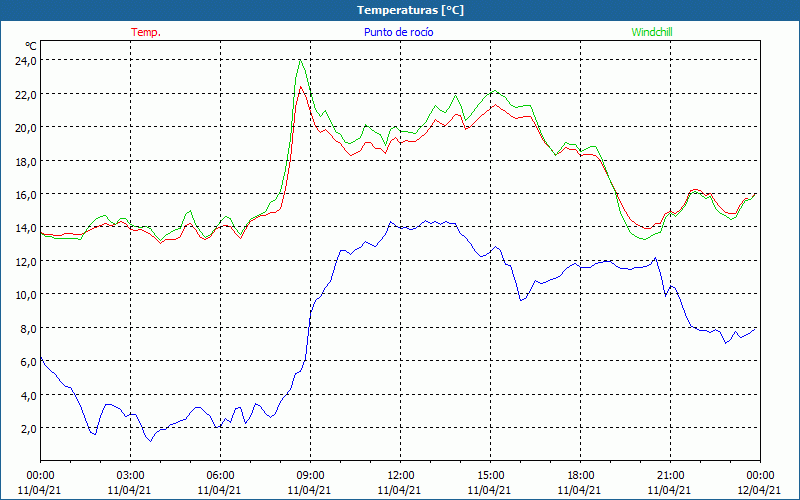Click the 16,0 y-axis value

coord(26,194)
